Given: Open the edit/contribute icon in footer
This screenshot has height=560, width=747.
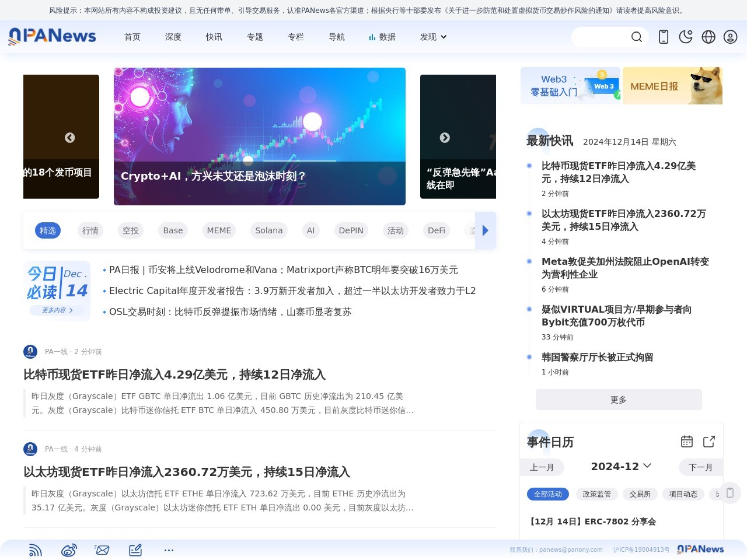Looking at the screenshot, I should 135,550.
